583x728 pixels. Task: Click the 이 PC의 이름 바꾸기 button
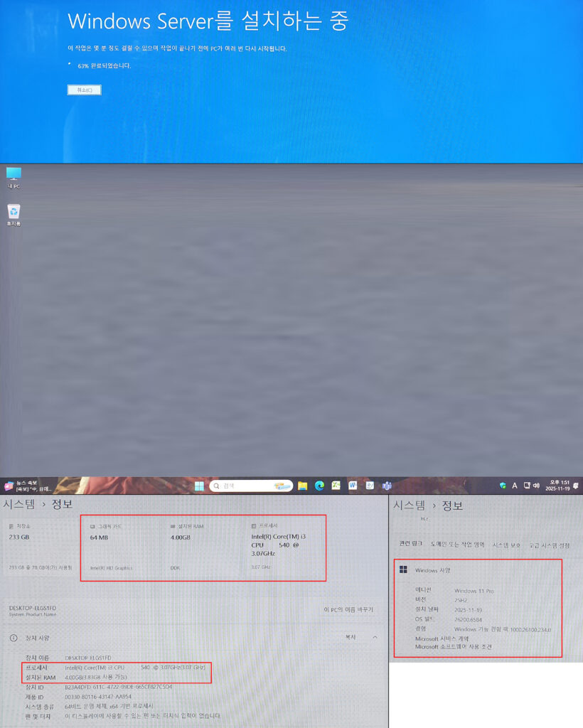click(x=348, y=609)
